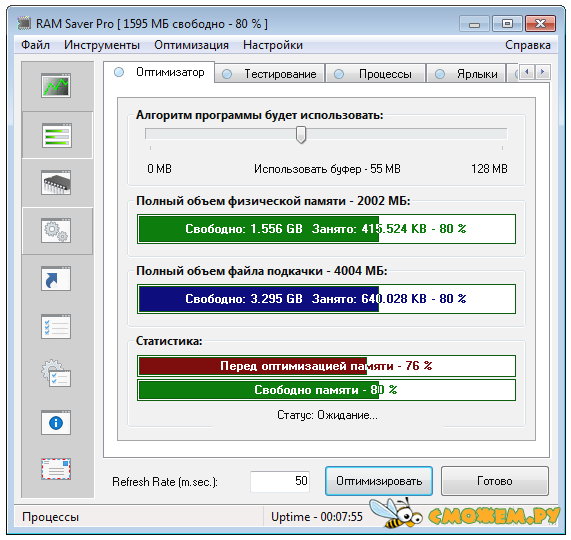Viewport: 571px width, 540px height.
Task: Open the gears processes sidebar icon
Action: [x=56, y=230]
